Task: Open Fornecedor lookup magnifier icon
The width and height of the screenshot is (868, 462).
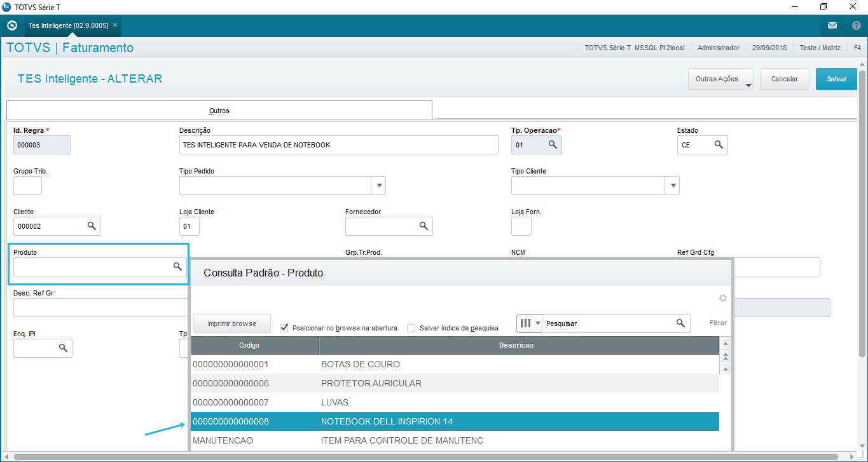Action: (x=424, y=226)
